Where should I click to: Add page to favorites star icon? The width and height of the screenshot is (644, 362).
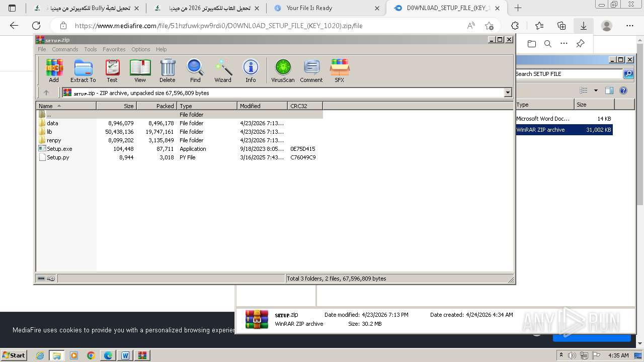(489, 26)
